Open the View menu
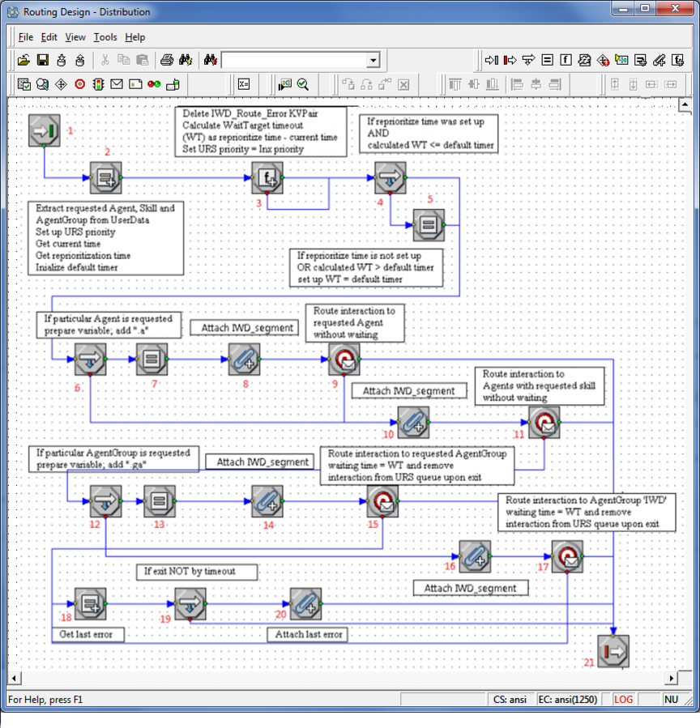 75,37
